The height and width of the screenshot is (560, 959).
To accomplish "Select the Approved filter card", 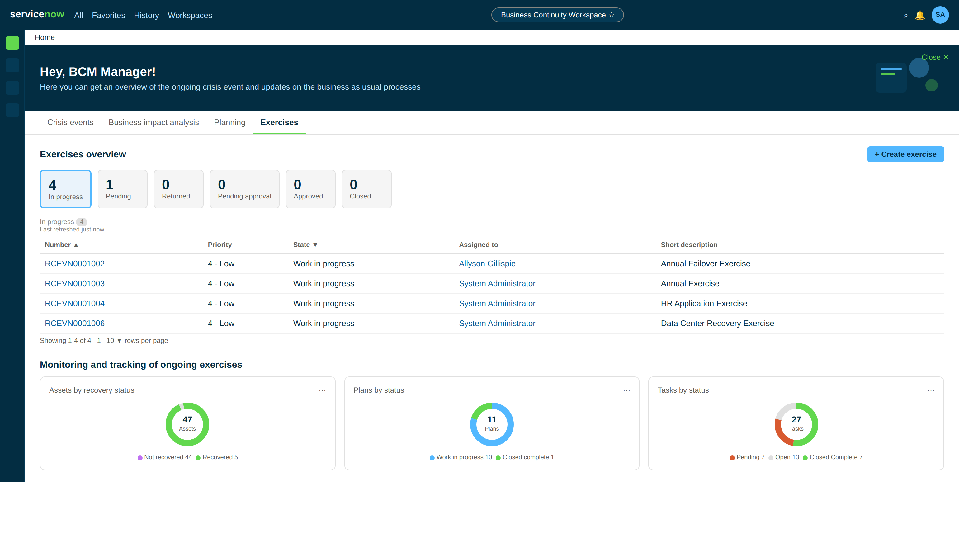I will (x=310, y=189).
